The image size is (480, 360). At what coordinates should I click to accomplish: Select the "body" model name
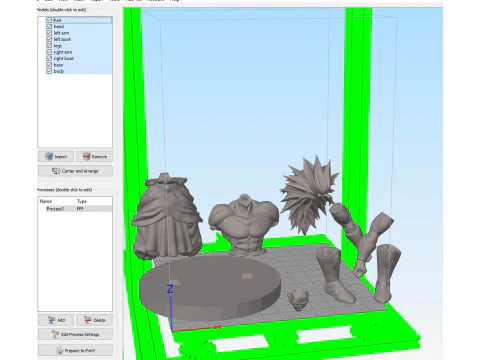(x=59, y=71)
